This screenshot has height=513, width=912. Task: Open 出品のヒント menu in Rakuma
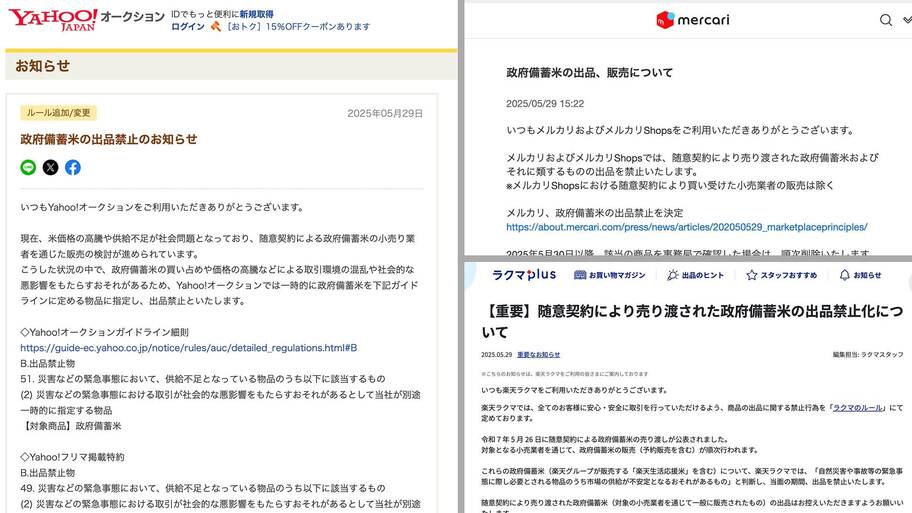696,275
